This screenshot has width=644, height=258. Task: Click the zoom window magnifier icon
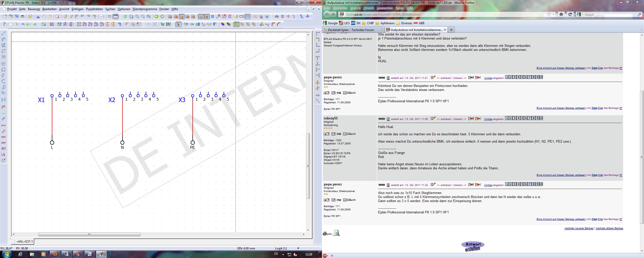pos(131,17)
